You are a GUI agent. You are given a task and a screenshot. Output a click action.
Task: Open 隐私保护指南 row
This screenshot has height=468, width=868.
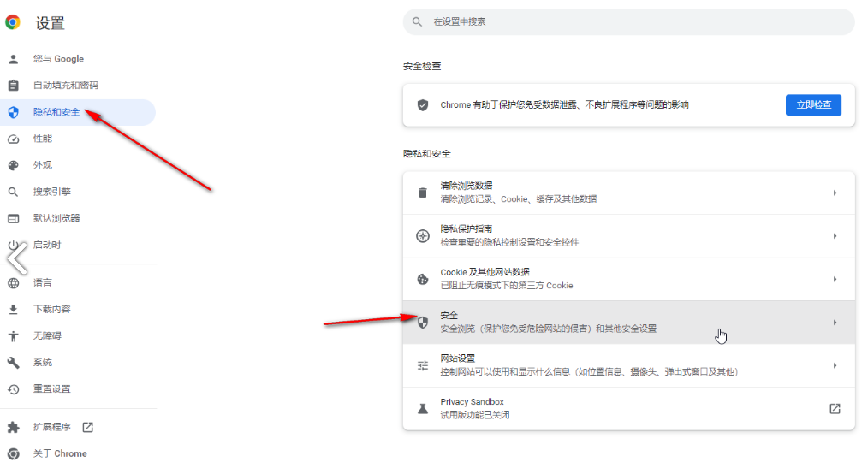click(x=629, y=236)
